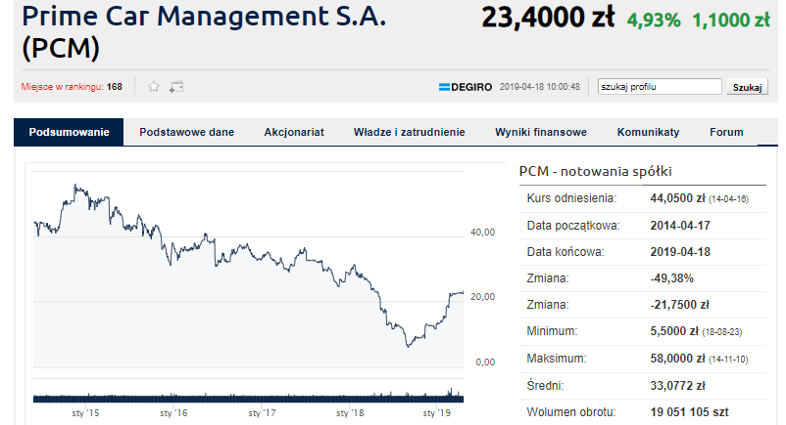Open the Komunikaty tab
This screenshot has width=786, height=425.
[x=648, y=132]
